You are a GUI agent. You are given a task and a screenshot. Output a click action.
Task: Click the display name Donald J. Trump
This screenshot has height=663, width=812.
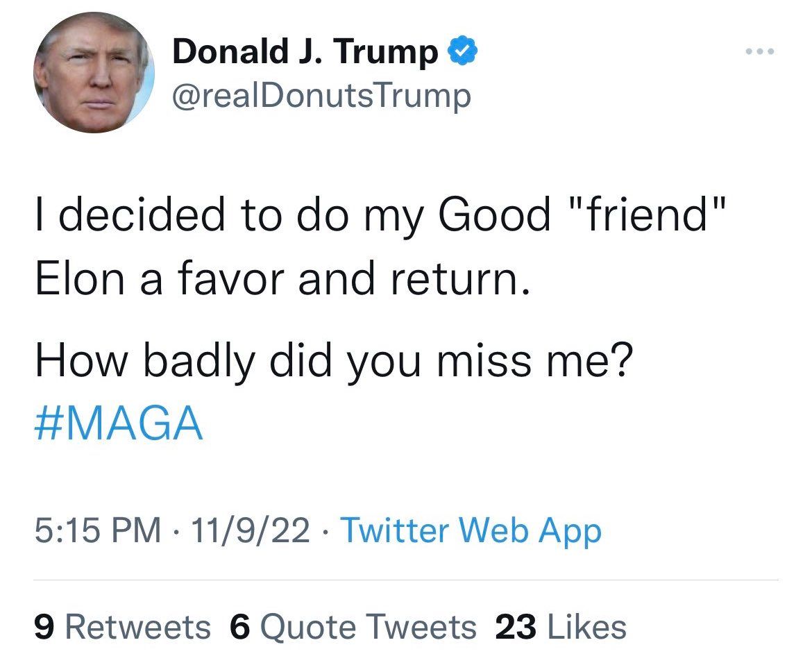tap(305, 52)
